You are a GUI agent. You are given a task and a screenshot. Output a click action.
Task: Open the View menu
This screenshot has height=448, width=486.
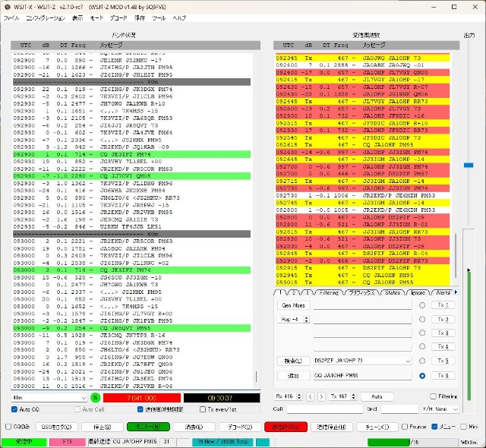coord(77,18)
